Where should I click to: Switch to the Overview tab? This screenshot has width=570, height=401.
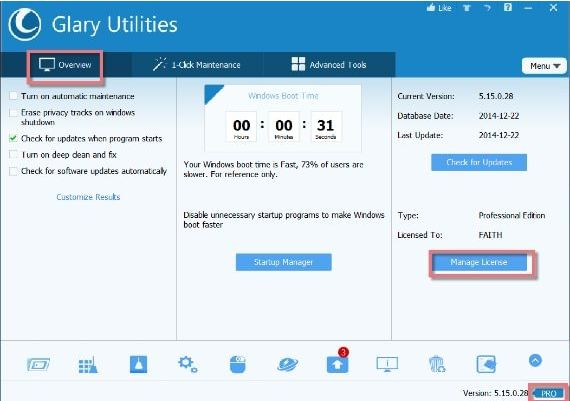click(x=65, y=65)
